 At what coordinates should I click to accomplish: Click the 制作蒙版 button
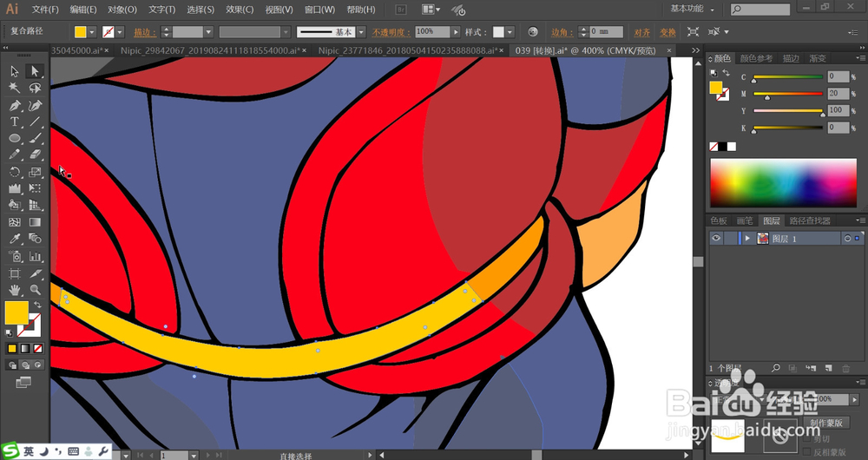tap(826, 423)
